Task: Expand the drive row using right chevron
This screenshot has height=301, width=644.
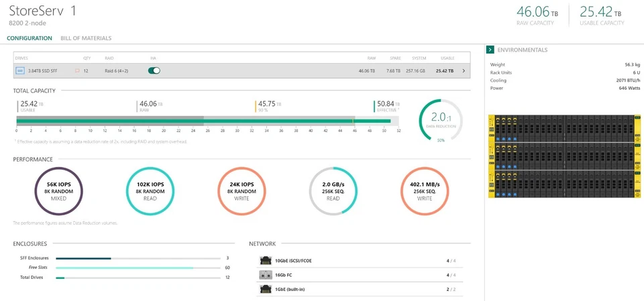Action: coord(464,70)
